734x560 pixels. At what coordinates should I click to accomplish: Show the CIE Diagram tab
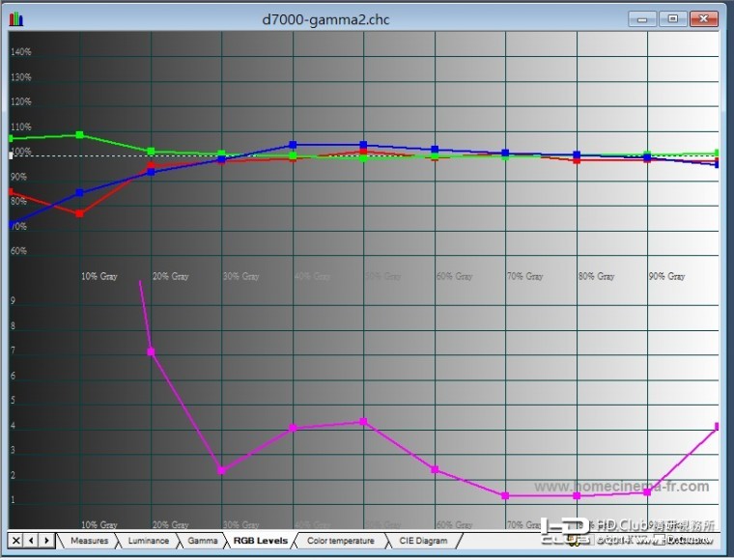click(423, 541)
